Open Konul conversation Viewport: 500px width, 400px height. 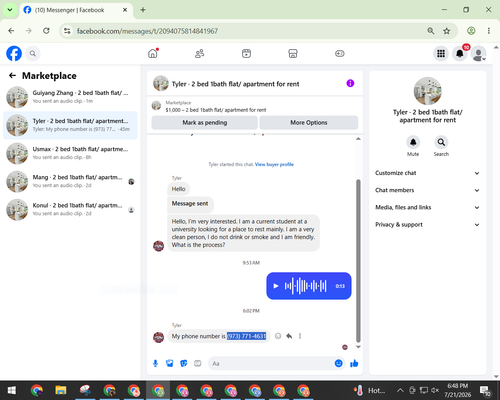[70, 210]
